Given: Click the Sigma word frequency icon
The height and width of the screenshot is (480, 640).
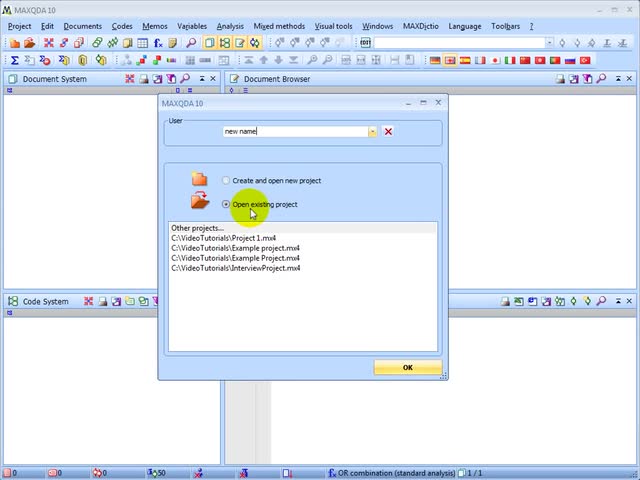Looking at the screenshot, I should [x=14, y=60].
